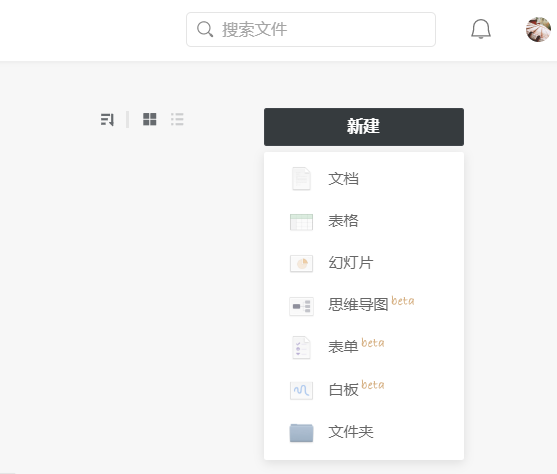Focus the 搜索文件 search field
Image resolution: width=557 pixels, height=474 pixels.
311,29
